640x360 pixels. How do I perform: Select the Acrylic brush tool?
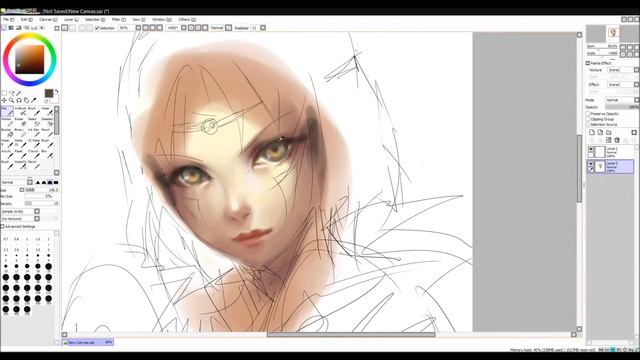pyautogui.click(x=7, y=154)
